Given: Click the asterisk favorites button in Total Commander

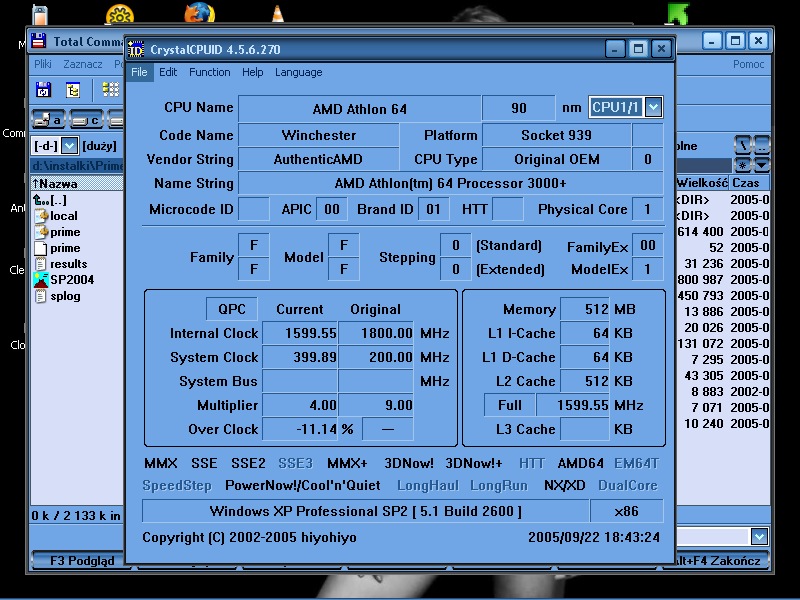Looking at the screenshot, I should [x=743, y=165].
